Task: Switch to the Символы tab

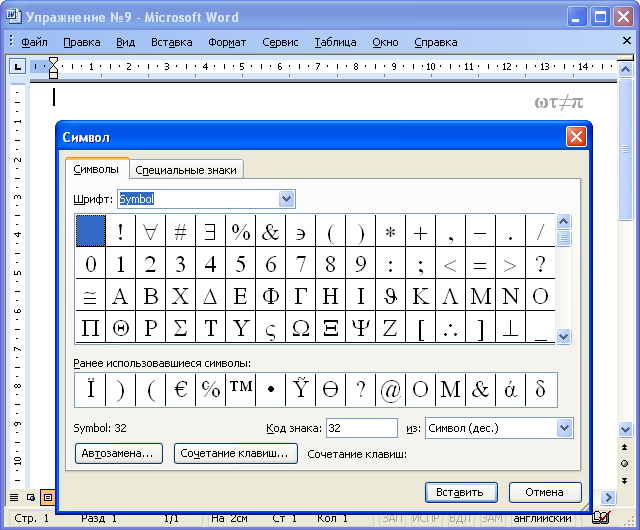Action: click(x=97, y=169)
